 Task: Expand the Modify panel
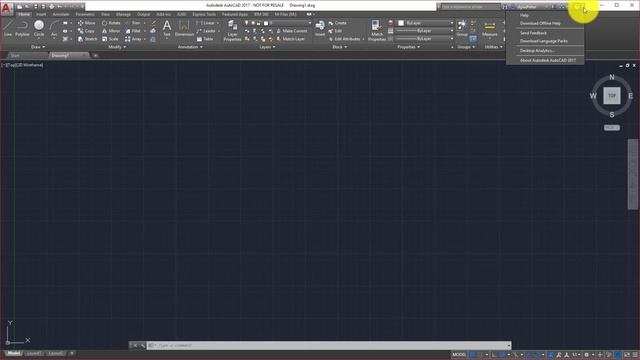117,47
